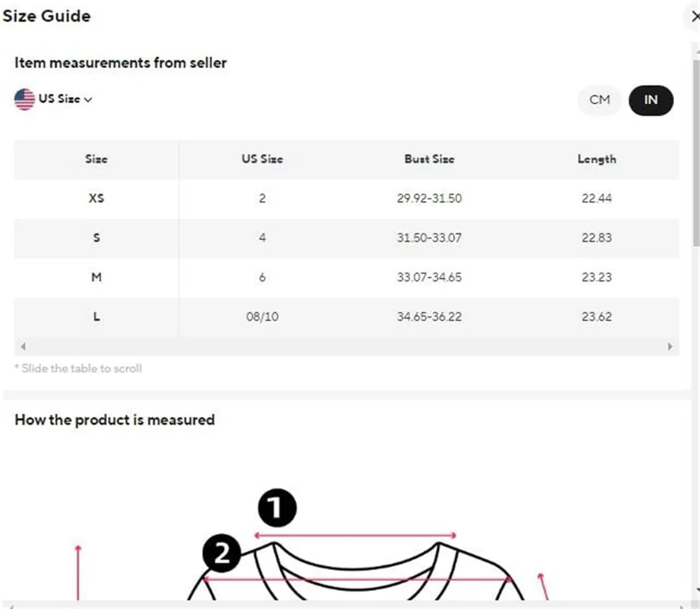The height and width of the screenshot is (609, 700).
Task: Click the number 1 measurement marker
Action: [277, 508]
